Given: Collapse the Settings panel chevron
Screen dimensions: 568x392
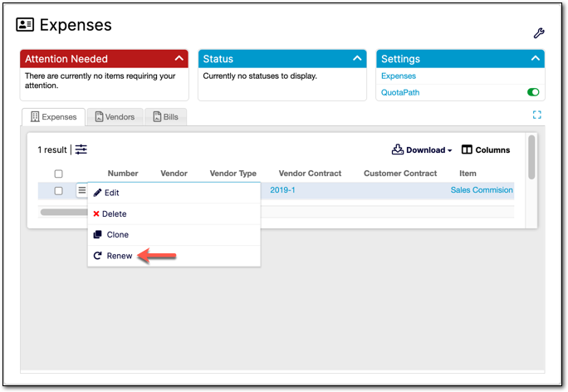Looking at the screenshot, I should tap(536, 58).
